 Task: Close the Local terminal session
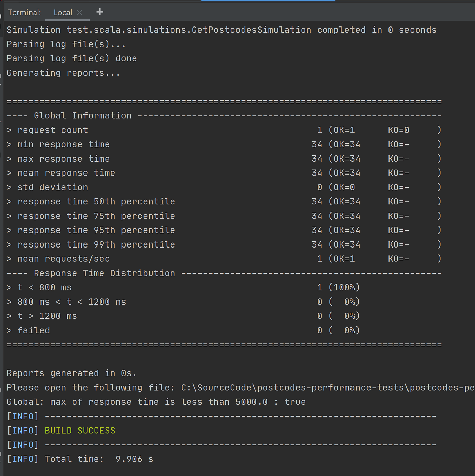(x=80, y=12)
